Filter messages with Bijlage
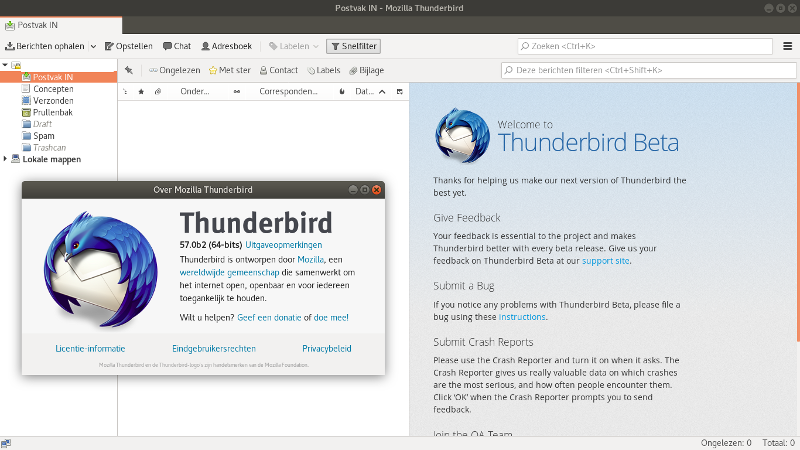The image size is (800, 450). click(x=366, y=70)
